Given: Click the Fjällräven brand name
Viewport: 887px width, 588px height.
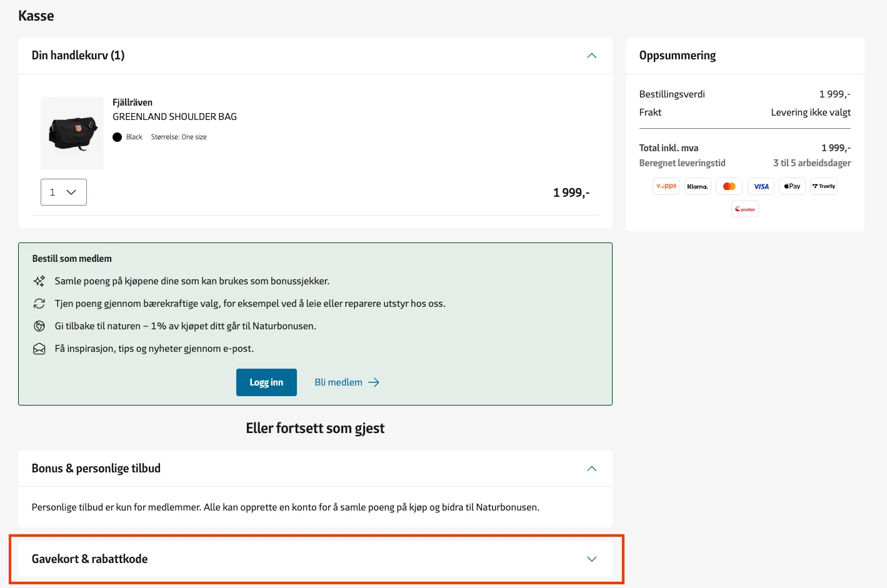Looking at the screenshot, I should click(133, 102).
